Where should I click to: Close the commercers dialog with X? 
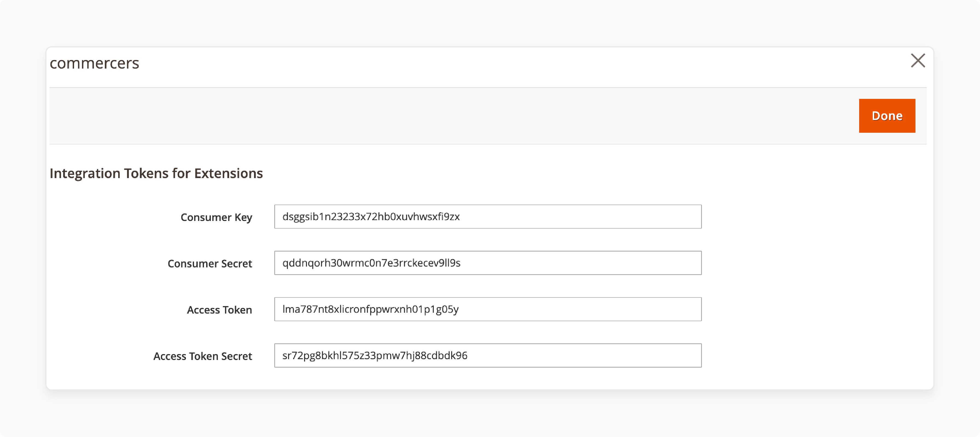click(918, 61)
